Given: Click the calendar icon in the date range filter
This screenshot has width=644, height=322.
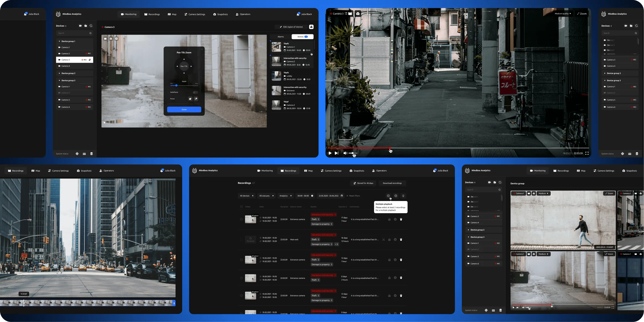Looking at the screenshot, I should (x=342, y=196).
